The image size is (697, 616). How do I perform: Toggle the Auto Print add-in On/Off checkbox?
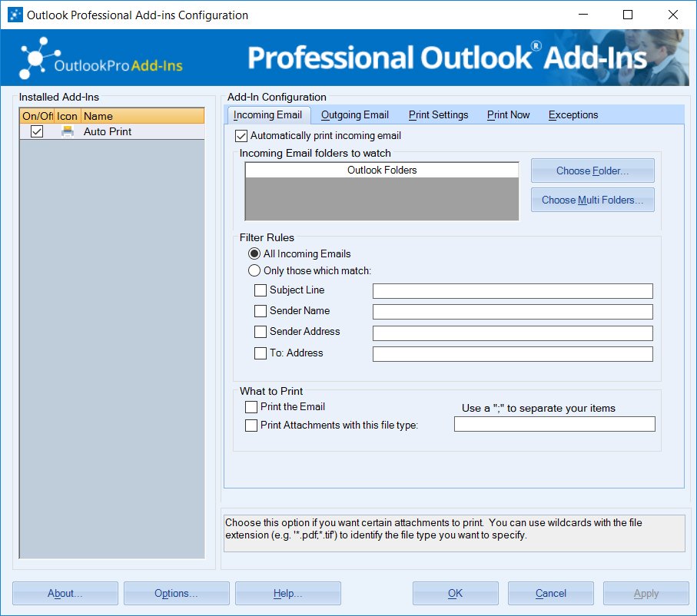pos(36,131)
